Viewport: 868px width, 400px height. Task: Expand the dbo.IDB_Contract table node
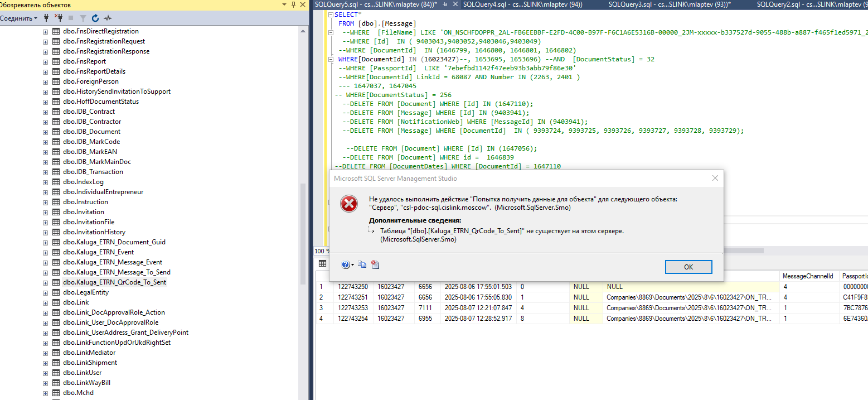coord(46,112)
